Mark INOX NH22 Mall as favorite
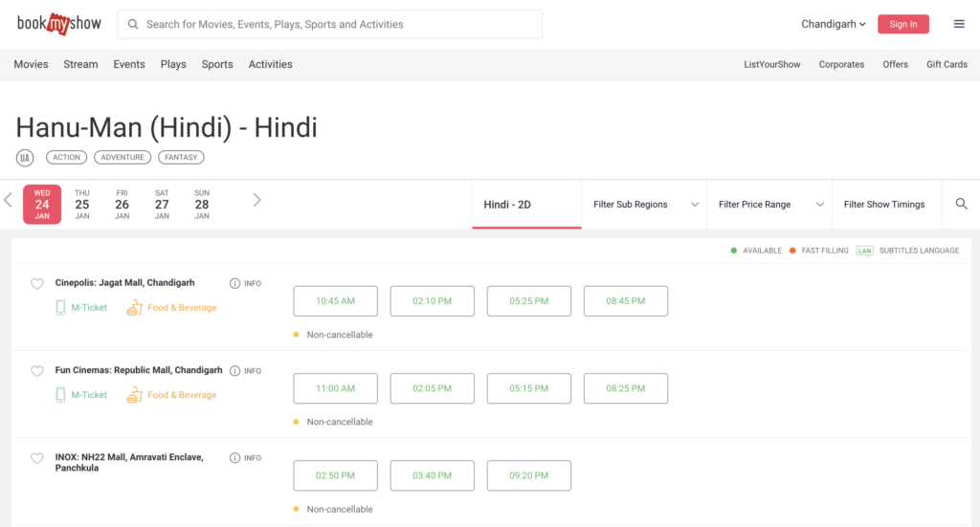 point(37,458)
